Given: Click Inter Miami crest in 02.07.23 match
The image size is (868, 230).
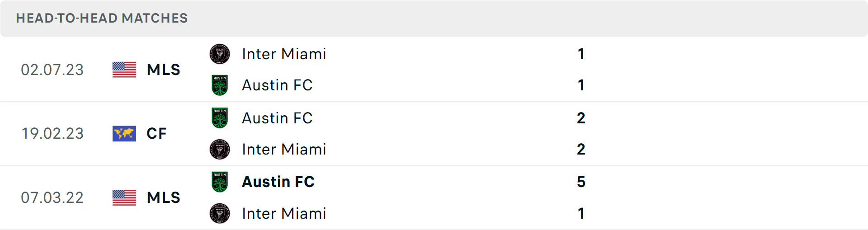Looking at the screenshot, I should [220, 54].
